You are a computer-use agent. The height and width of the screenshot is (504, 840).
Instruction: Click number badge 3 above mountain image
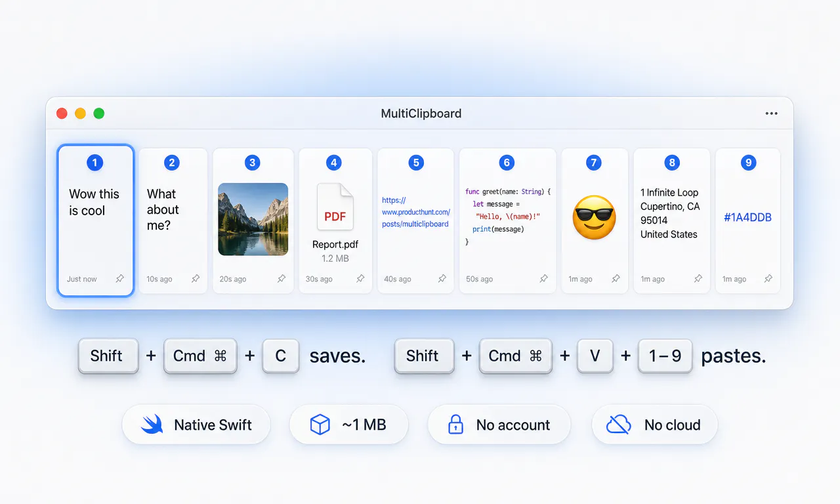coord(252,163)
